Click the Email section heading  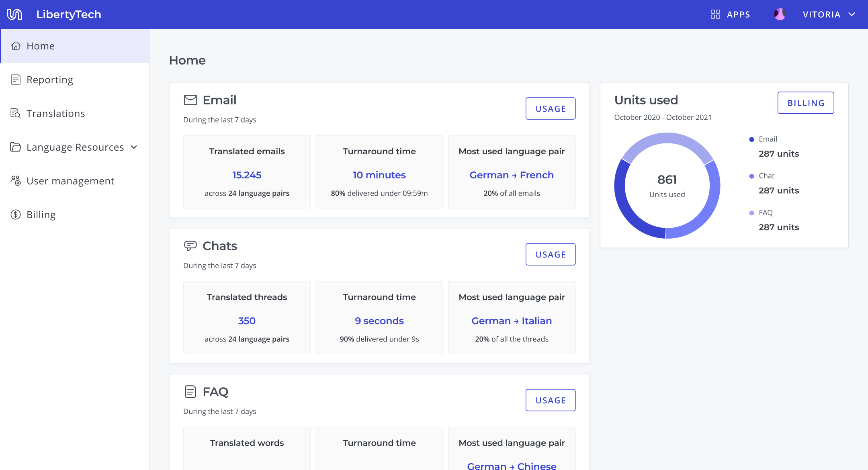click(x=219, y=100)
